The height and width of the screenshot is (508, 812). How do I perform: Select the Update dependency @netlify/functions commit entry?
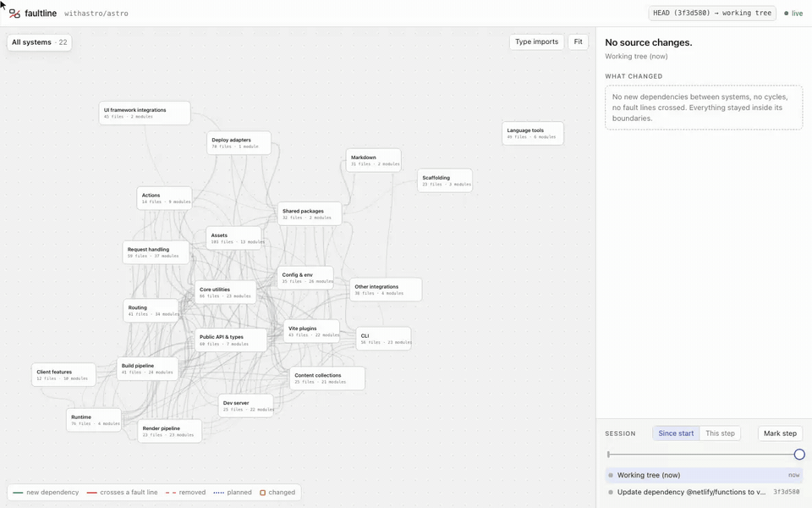click(704, 492)
